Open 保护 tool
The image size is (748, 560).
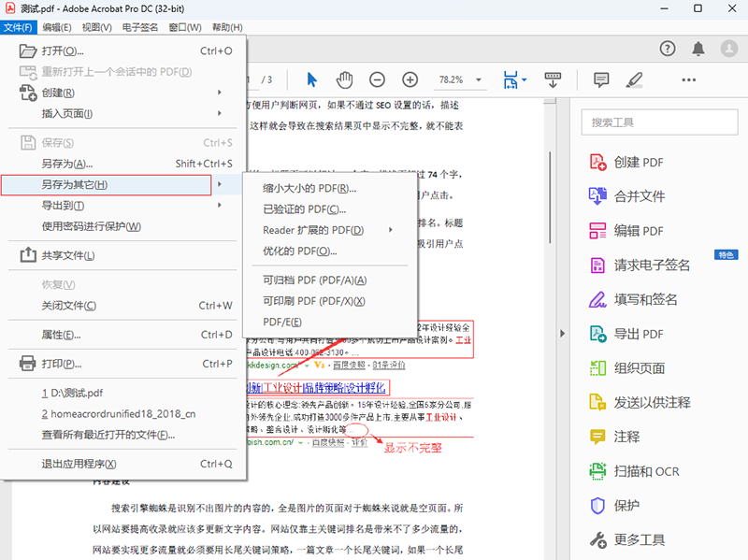[x=614, y=506]
